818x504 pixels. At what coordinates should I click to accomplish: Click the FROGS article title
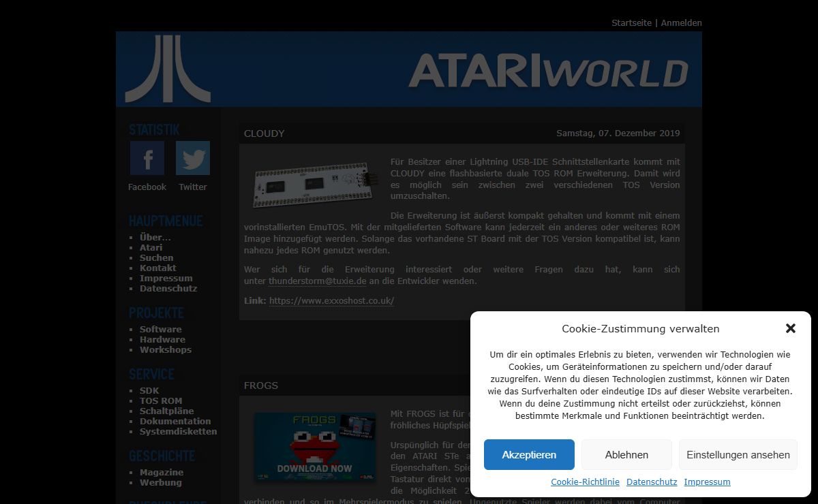pyautogui.click(x=261, y=385)
